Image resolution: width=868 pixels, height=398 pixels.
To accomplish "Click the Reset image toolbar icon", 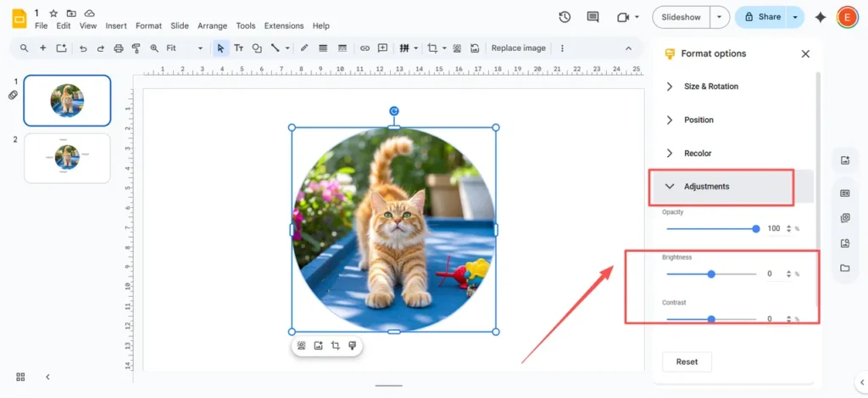I will tap(475, 48).
